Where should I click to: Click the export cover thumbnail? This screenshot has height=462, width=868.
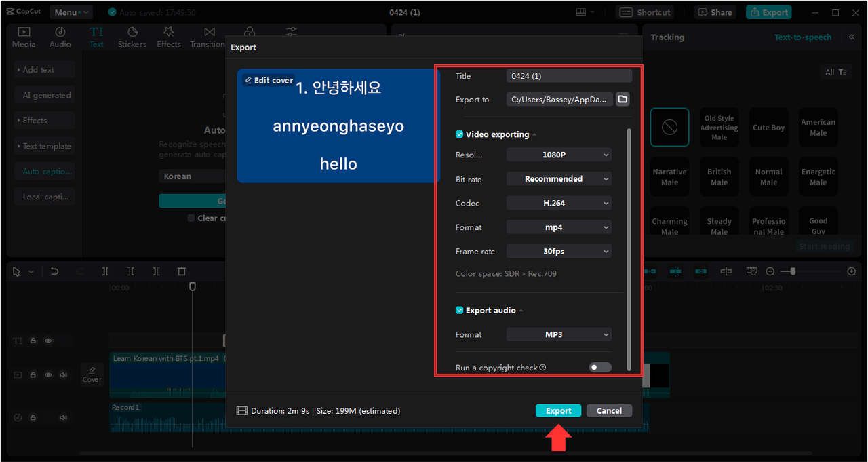pyautogui.click(x=338, y=126)
